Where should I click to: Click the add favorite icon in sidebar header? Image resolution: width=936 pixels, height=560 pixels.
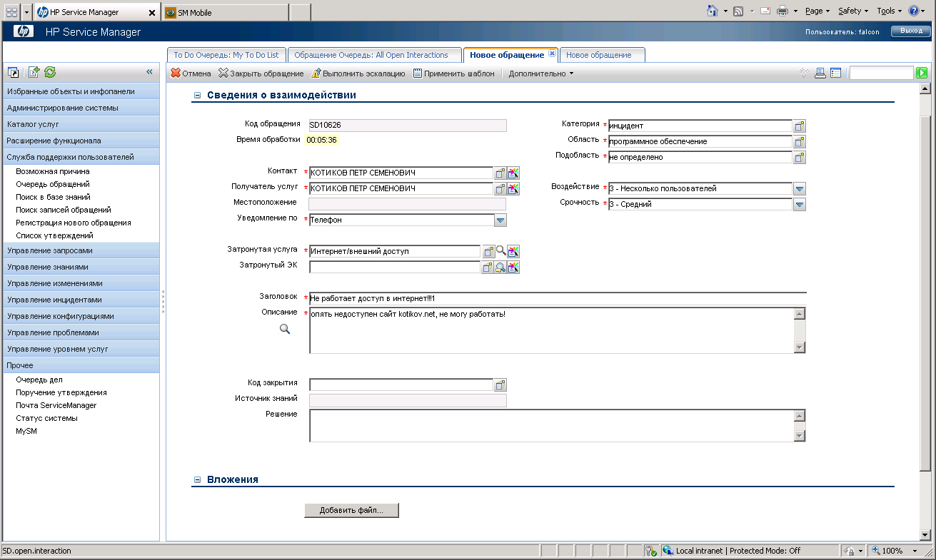coord(34,72)
